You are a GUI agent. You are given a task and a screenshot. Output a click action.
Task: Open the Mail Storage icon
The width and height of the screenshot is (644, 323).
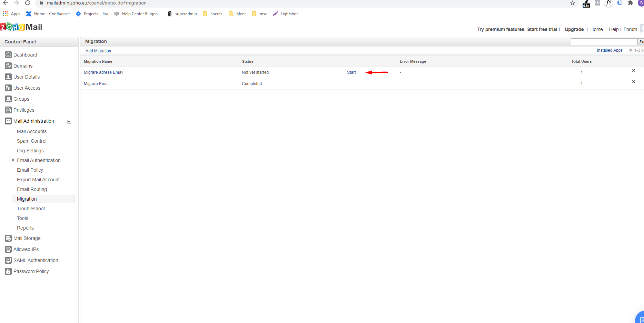click(8, 238)
